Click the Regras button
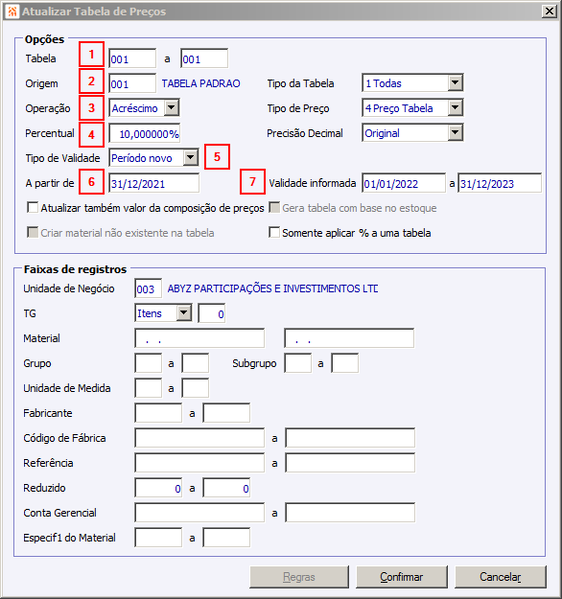562x599 pixels. pyautogui.click(x=299, y=577)
